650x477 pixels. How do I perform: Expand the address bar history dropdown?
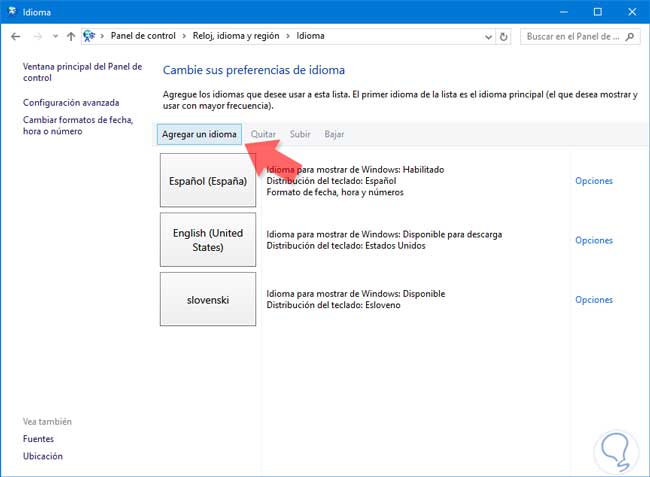click(488, 37)
